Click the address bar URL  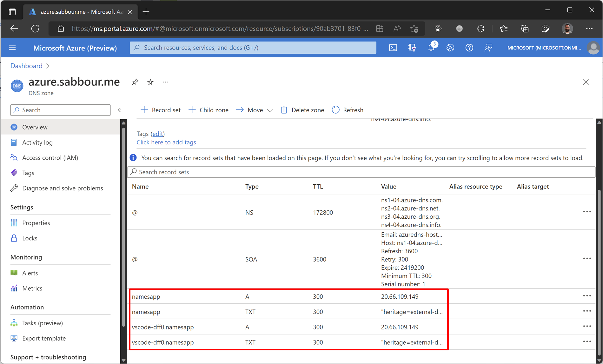220,29
